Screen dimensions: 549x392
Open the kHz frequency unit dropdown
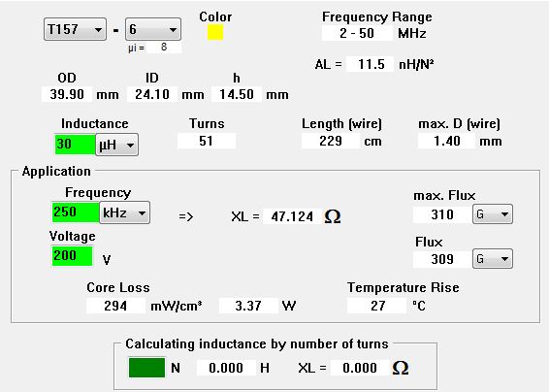click(125, 212)
